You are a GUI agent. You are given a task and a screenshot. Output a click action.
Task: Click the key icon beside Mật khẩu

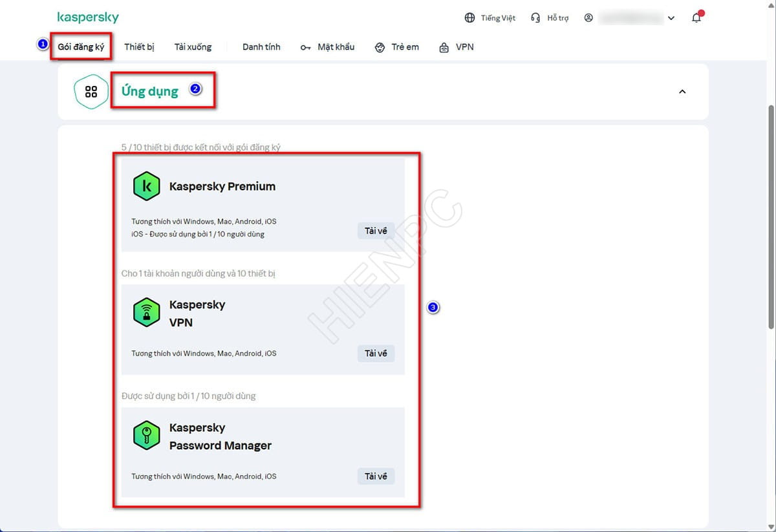(306, 47)
